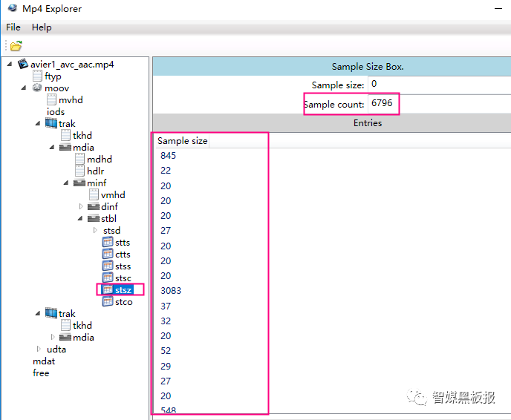Select the stco tree item label
The width and height of the screenshot is (511, 420).
tap(124, 302)
